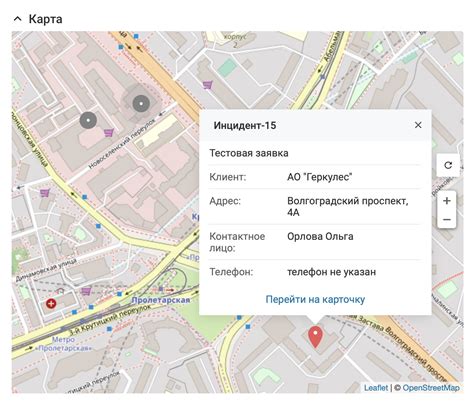This screenshot has width=474, height=405.
Task: Click the red incident location pin
Action: click(315, 337)
